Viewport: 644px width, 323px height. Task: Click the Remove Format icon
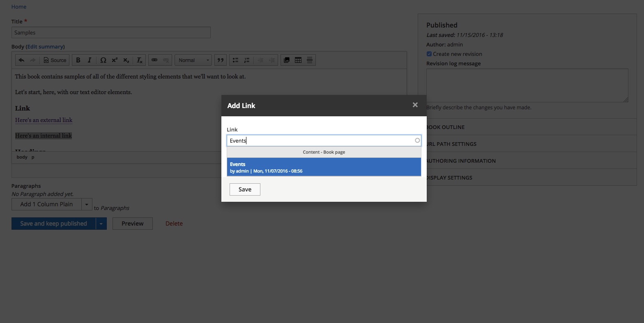(x=140, y=60)
